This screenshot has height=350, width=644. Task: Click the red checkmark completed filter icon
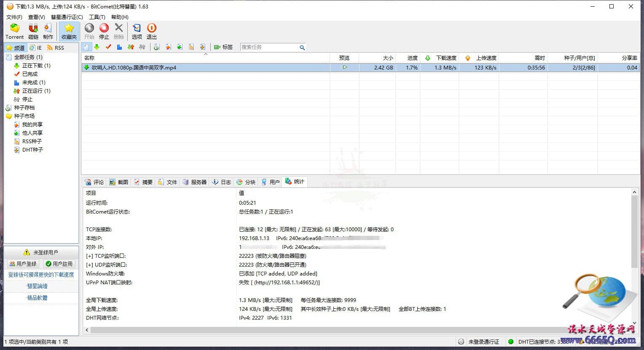point(108,47)
